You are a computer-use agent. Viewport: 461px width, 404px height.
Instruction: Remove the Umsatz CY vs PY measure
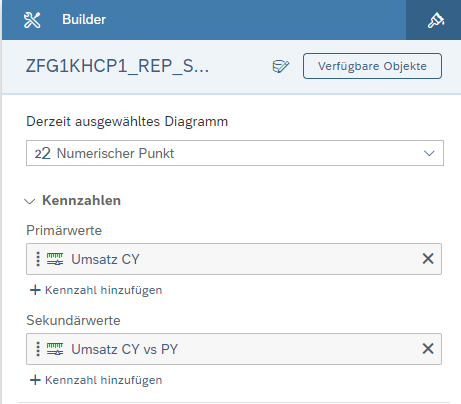coord(428,349)
